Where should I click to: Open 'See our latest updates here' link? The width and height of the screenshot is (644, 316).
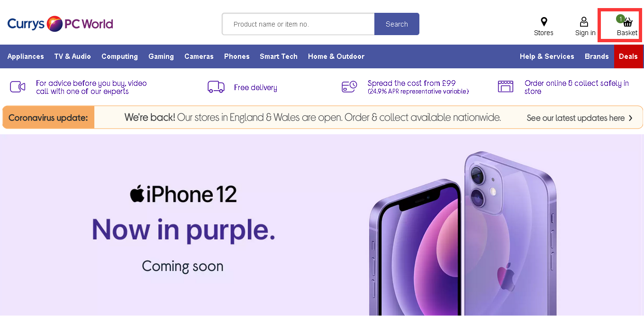click(x=579, y=118)
